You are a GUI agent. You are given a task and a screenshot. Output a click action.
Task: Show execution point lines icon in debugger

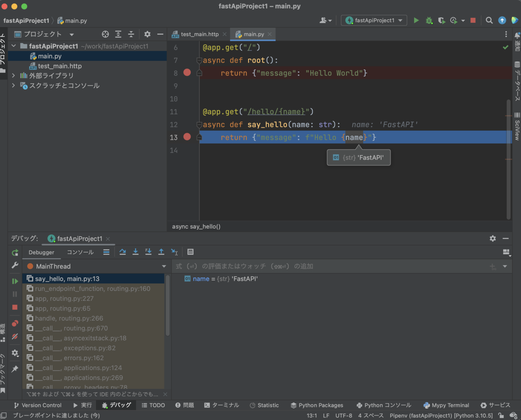(106, 252)
